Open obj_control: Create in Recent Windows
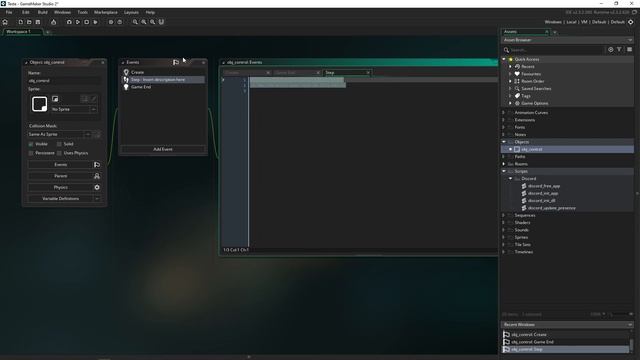Image resolution: width=640 pixels, height=360 pixels. point(565,335)
